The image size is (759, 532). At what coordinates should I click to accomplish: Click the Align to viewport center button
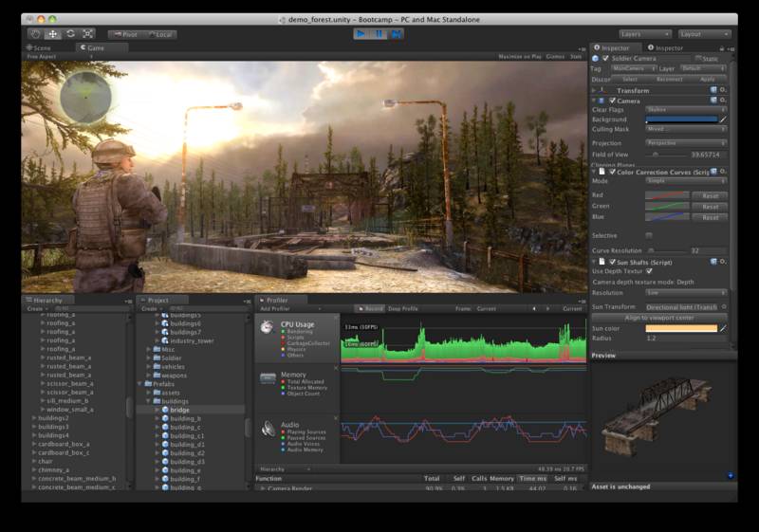(659, 318)
